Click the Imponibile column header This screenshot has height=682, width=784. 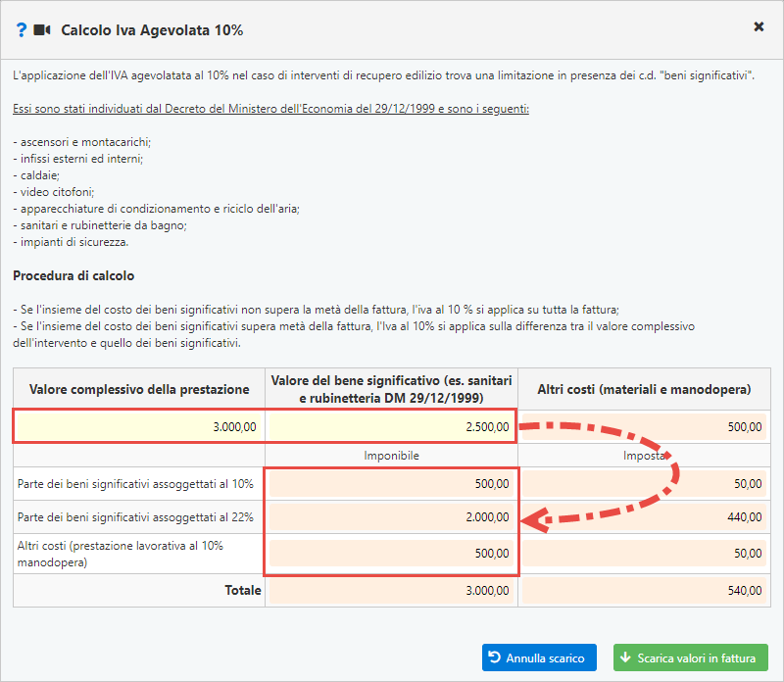pyautogui.click(x=391, y=456)
